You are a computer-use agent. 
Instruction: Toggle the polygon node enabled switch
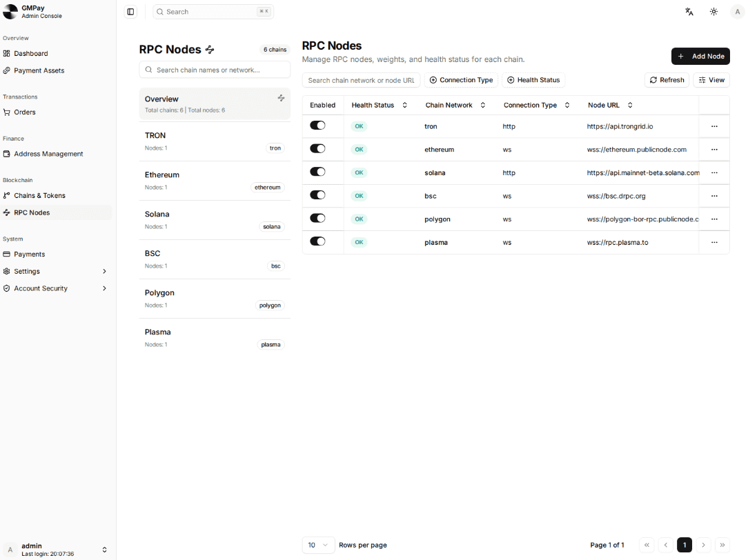click(x=317, y=218)
